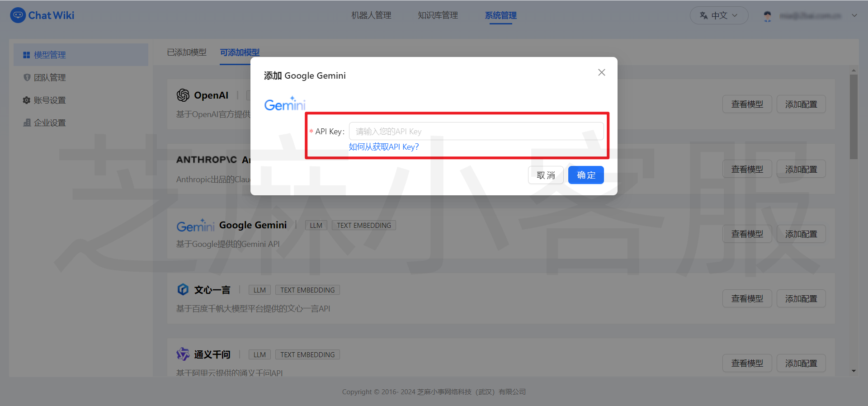868x406 pixels.
Task: Click 添加配置 for Google Gemini
Action: (x=801, y=234)
